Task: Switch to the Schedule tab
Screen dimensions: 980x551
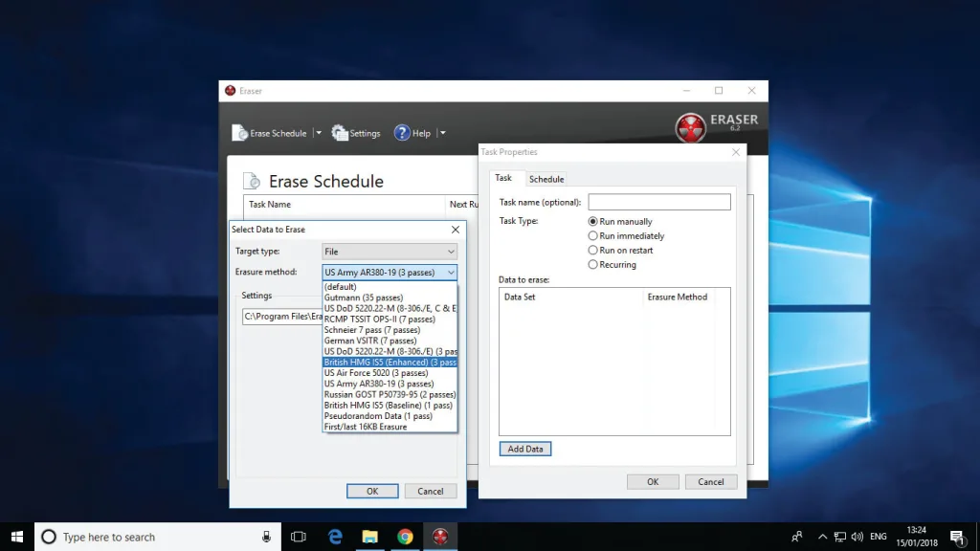Action: click(546, 179)
